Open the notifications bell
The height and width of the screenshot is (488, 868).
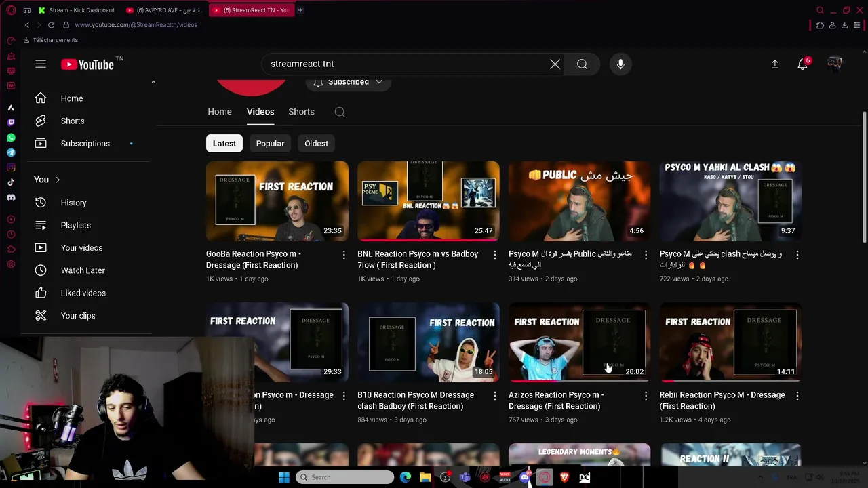point(803,64)
